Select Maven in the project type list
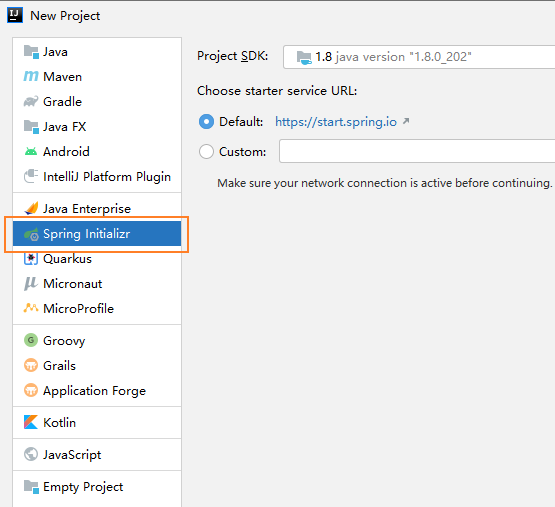The image size is (555, 507). [97, 77]
